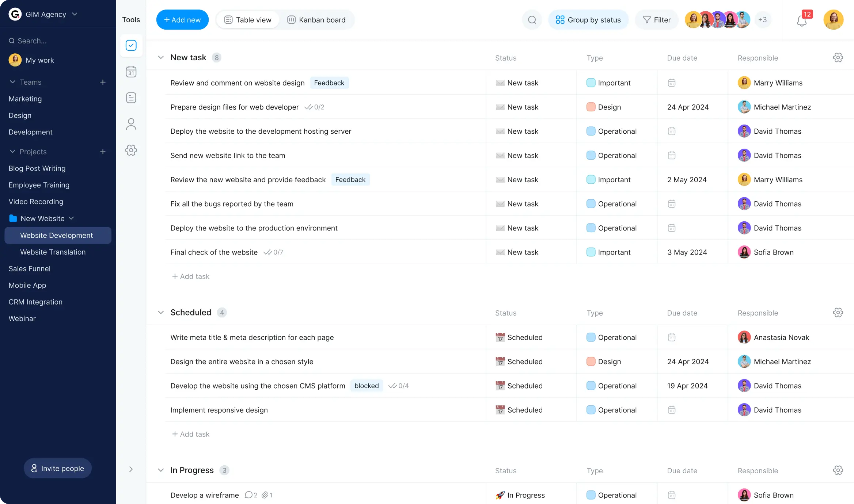Click the Website Development project item
854x504 pixels.
coord(56,235)
